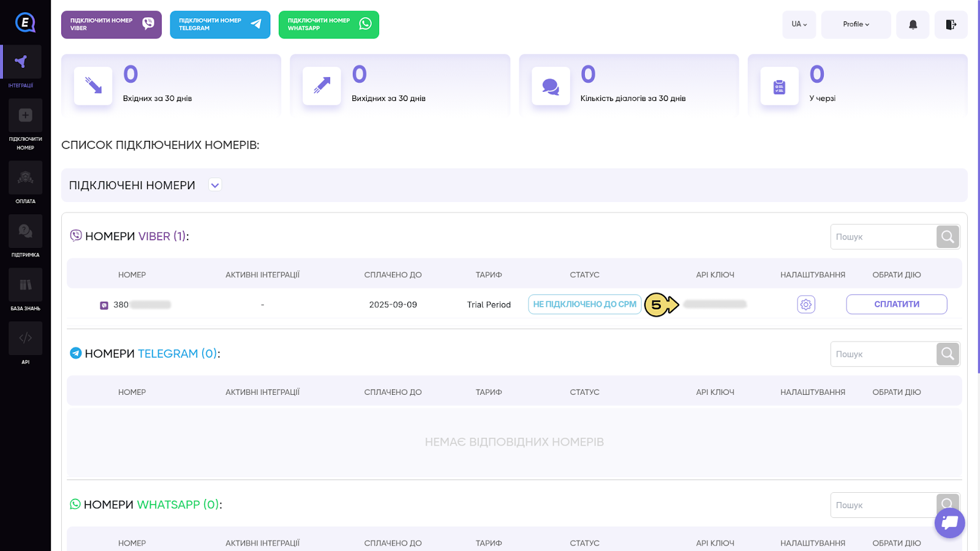Click the Viber search field
Image resolution: width=980 pixels, height=551 pixels.
pos(883,237)
